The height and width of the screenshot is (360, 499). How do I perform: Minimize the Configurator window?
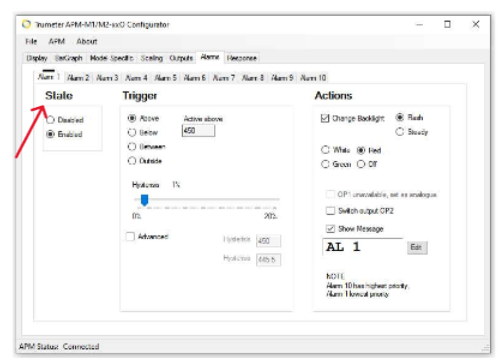click(x=419, y=24)
